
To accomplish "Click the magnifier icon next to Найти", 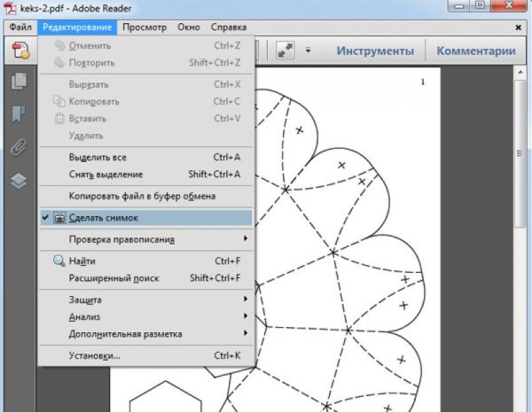I will coord(59,261).
